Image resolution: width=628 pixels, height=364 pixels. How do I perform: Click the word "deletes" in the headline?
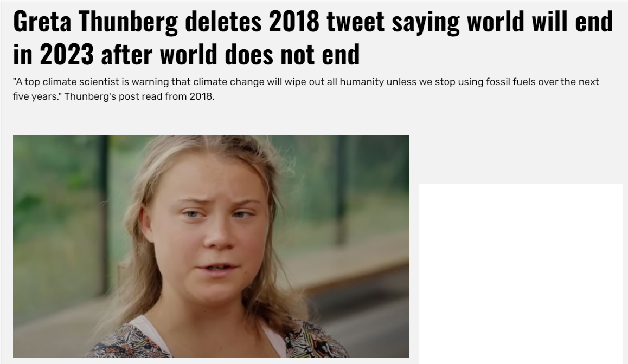[223, 22]
